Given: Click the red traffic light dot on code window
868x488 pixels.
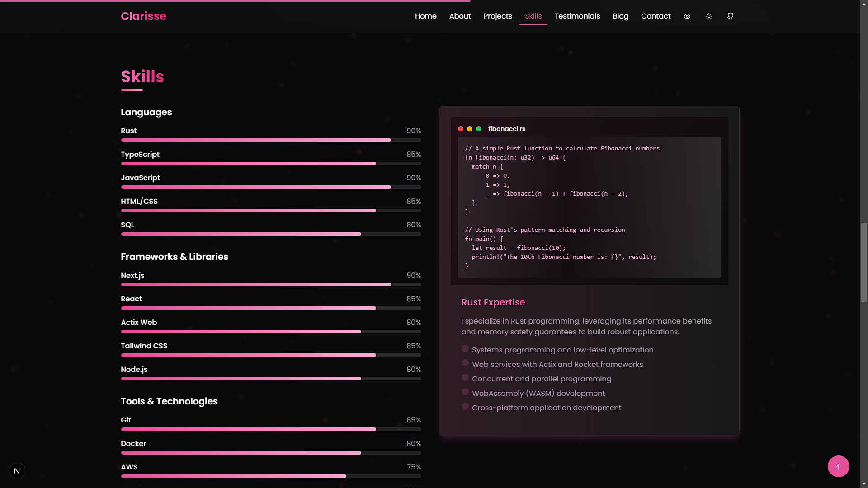Looking at the screenshot, I should click(460, 129).
